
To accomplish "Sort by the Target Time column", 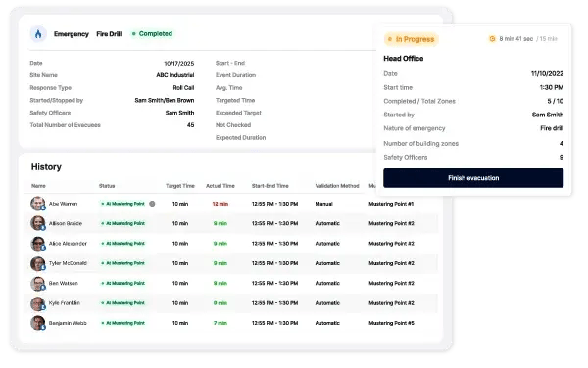I will click(x=180, y=186).
